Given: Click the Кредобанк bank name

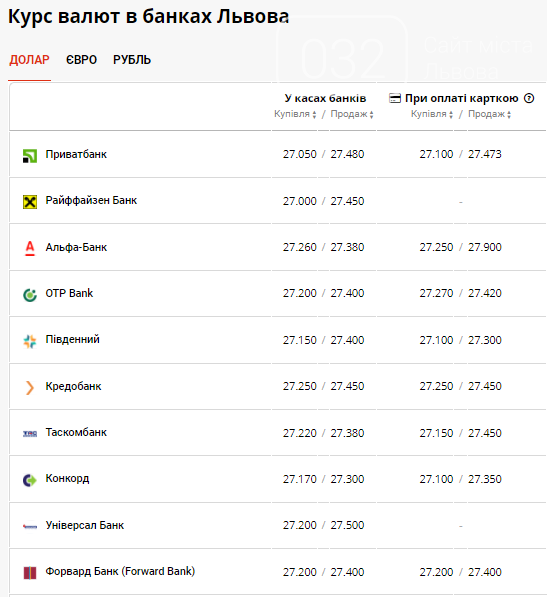Looking at the screenshot, I should pyautogui.click(x=73, y=386).
